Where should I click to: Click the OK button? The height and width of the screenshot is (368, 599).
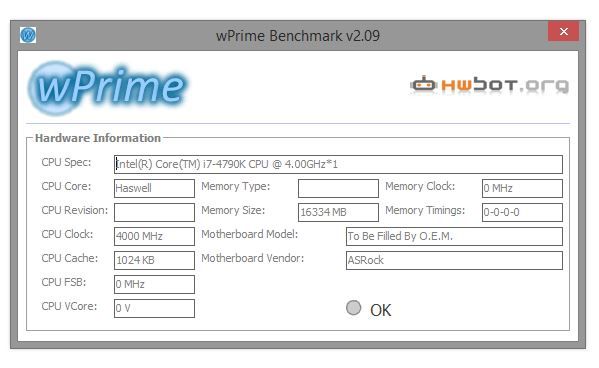coord(380,310)
